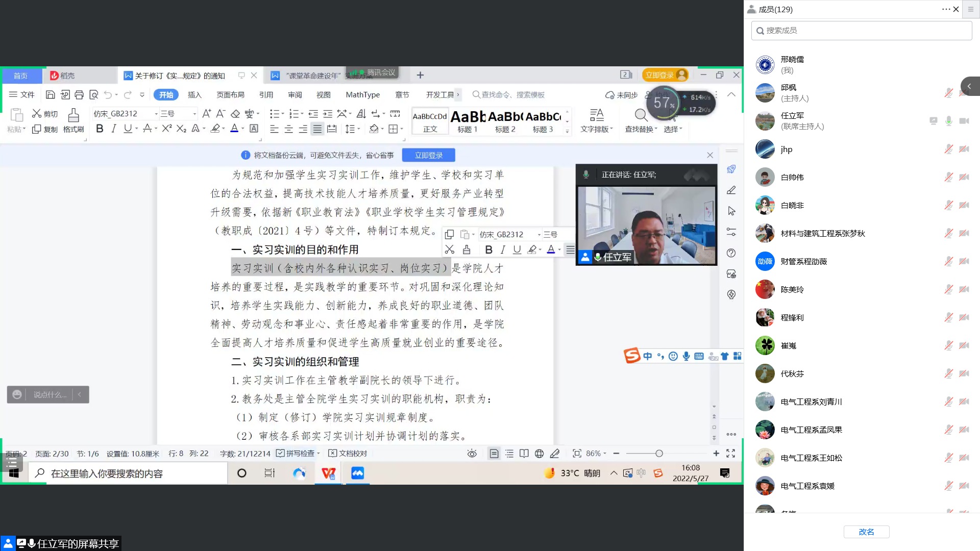Toggle Bold formatting in ribbon
This screenshot has height=551, width=980.
tap(100, 129)
